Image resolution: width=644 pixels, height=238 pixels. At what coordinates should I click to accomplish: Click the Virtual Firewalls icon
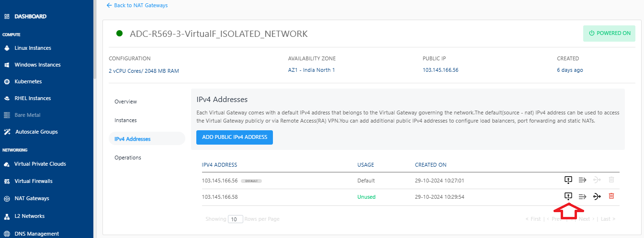pyautogui.click(x=7, y=181)
